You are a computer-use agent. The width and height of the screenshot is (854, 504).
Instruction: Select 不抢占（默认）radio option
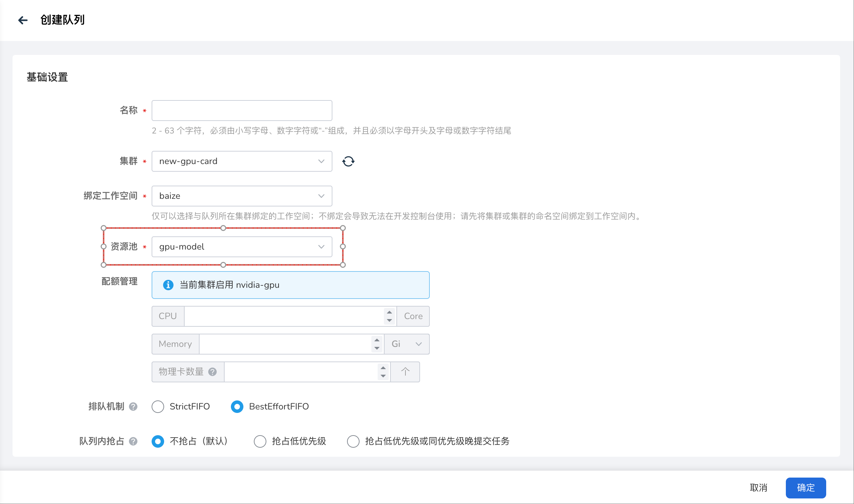(158, 441)
